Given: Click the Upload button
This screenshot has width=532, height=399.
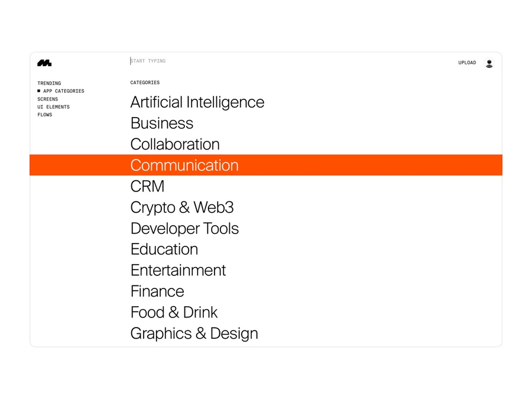Looking at the screenshot, I should (x=467, y=63).
